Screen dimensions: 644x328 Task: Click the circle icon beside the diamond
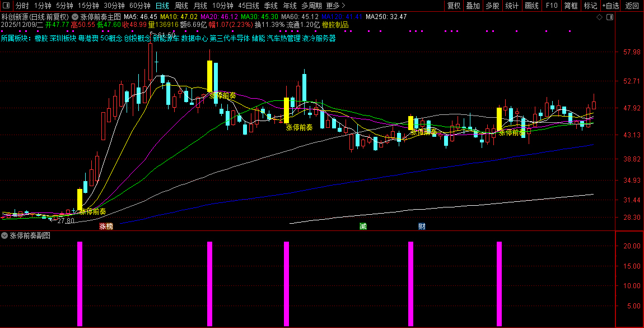point(608,17)
